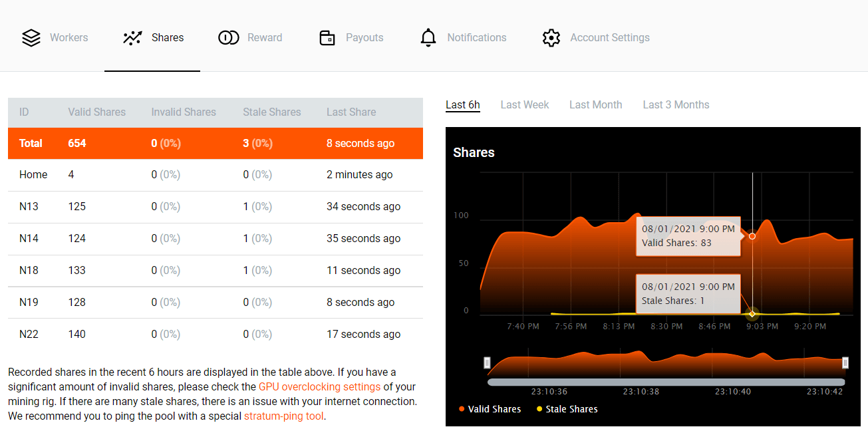Click the Notifications bell icon
This screenshot has height=435, width=868.
click(x=428, y=37)
